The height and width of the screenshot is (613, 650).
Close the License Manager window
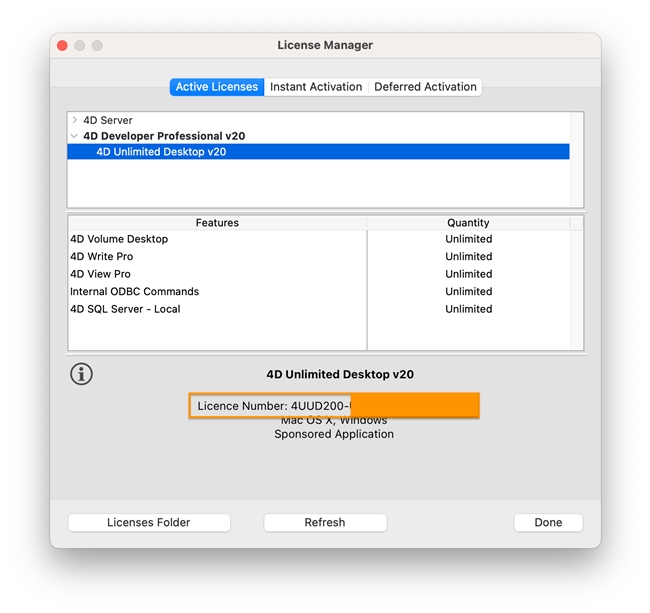pos(62,46)
